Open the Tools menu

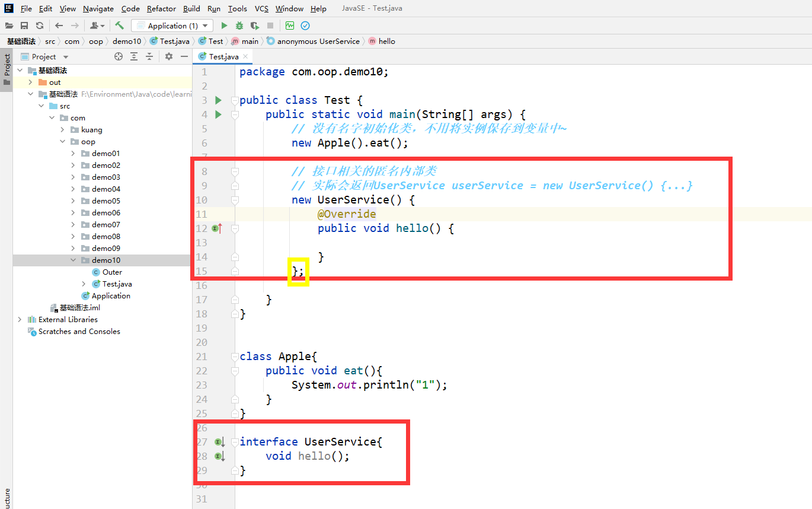[237, 8]
